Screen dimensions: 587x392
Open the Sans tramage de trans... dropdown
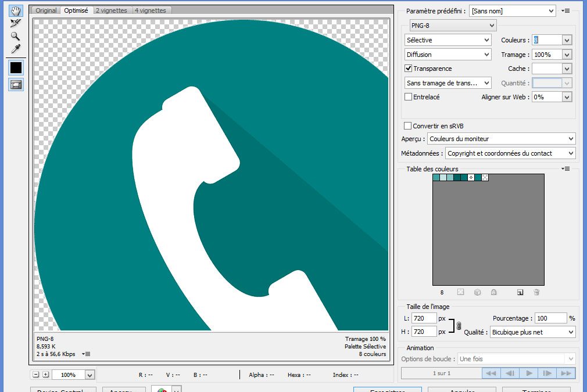[448, 83]
